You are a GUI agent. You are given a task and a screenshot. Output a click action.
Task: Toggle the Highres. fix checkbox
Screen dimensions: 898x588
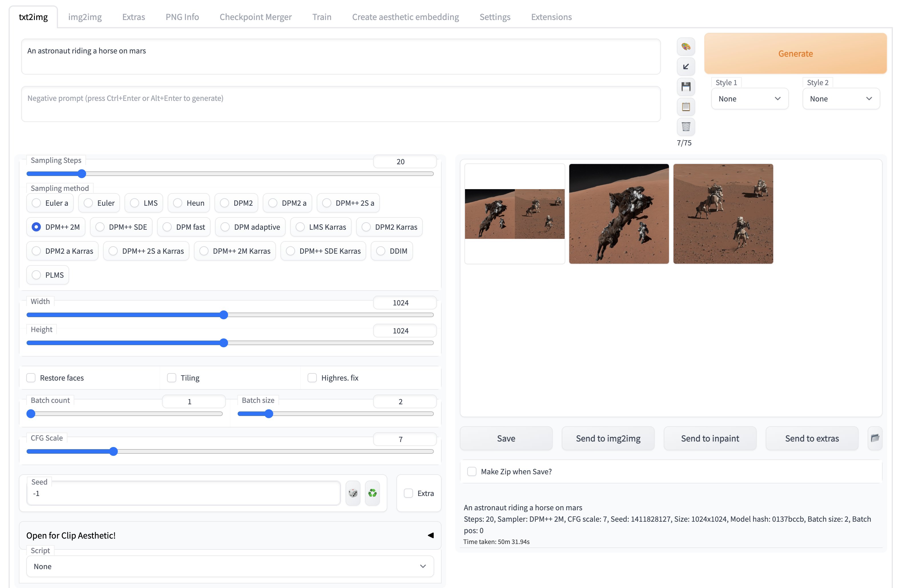tap(312, 378)
